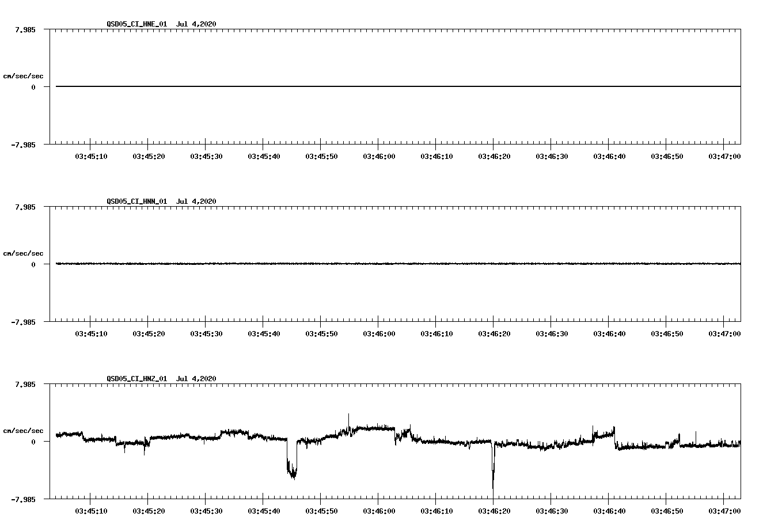Image resolution: width=782 pixels, height=532 pixels.
Task: Click the 03:46:50 time label on HNN axis
Action: click(667, 333)
